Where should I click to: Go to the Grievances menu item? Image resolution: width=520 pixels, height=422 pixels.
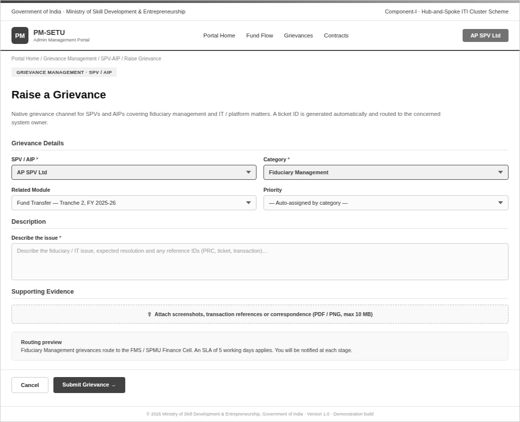click(298, 35)
